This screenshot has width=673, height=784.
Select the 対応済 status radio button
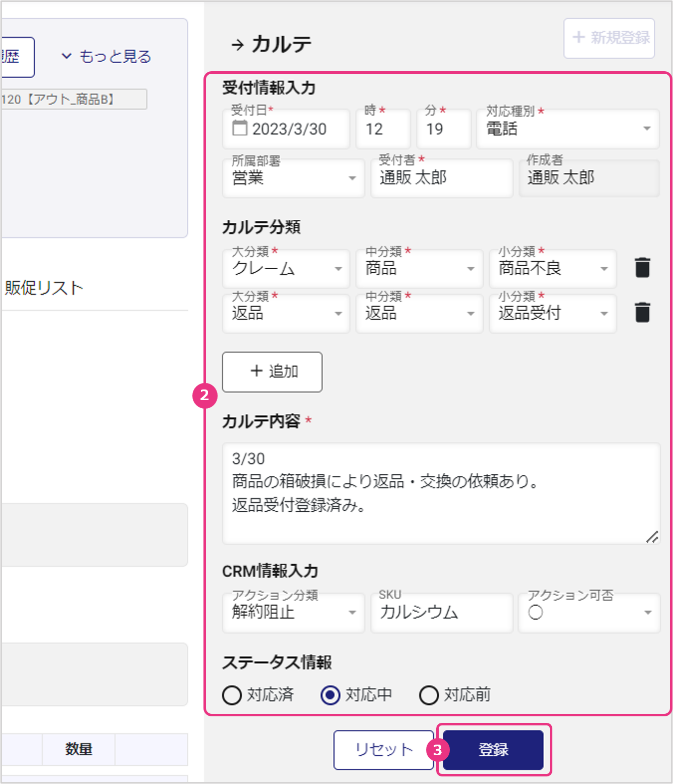[x=232, y=695]
